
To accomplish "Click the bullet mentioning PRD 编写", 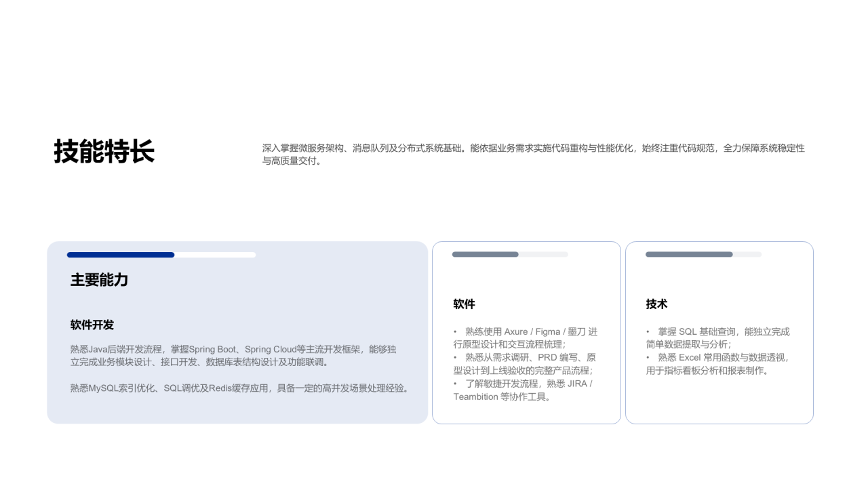I will click(x=526, y=364).
